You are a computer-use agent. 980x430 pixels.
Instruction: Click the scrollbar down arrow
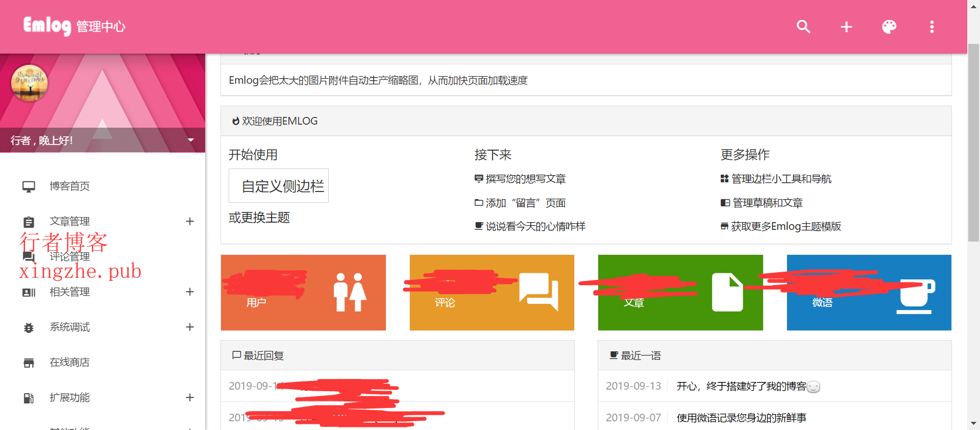coord(974,424)
